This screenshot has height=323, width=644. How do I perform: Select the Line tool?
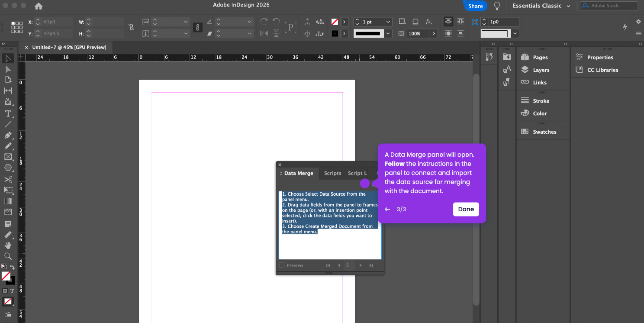8,124
